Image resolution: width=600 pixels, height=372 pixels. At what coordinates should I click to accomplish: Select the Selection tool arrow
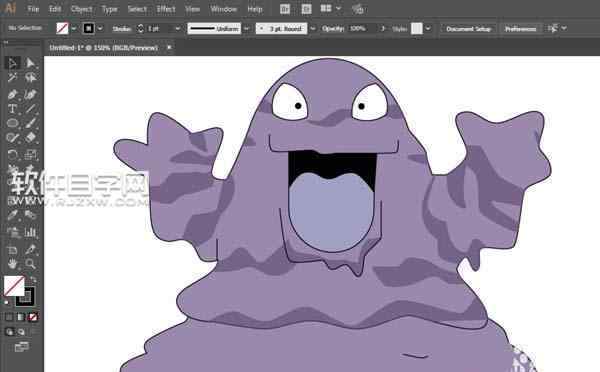coord(12,63)
